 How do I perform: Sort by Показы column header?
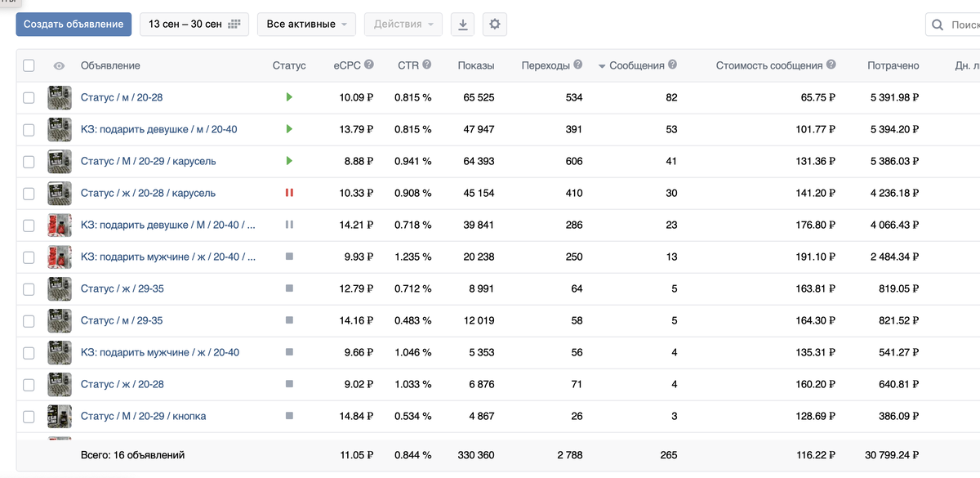click(476, 65)
